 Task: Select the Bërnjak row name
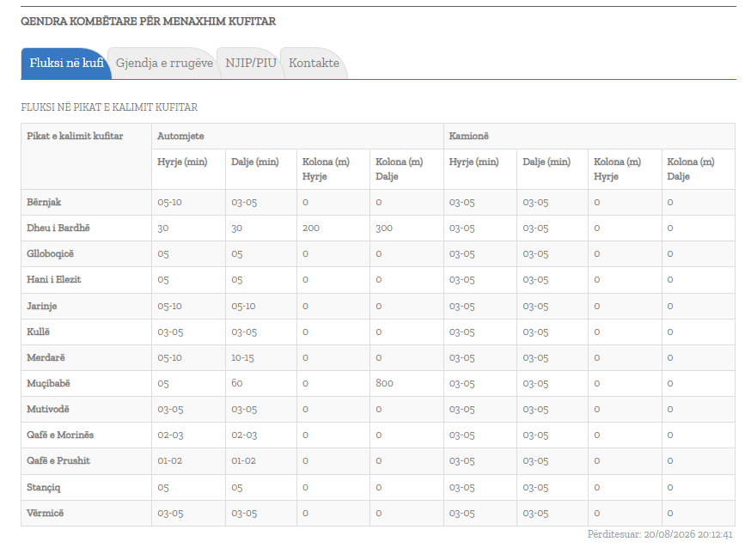point(44,202)
